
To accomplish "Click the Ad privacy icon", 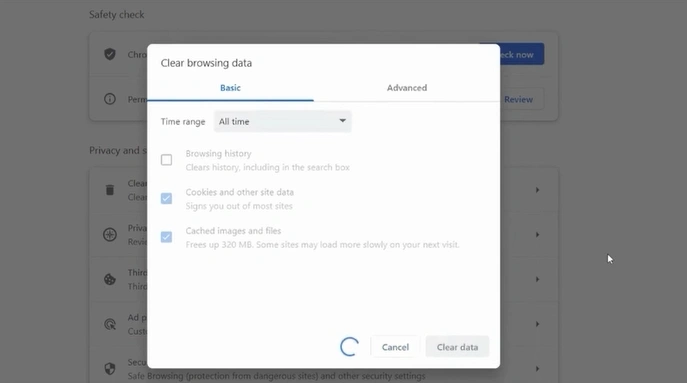I will pyautogui.click(x=110, y=324).
